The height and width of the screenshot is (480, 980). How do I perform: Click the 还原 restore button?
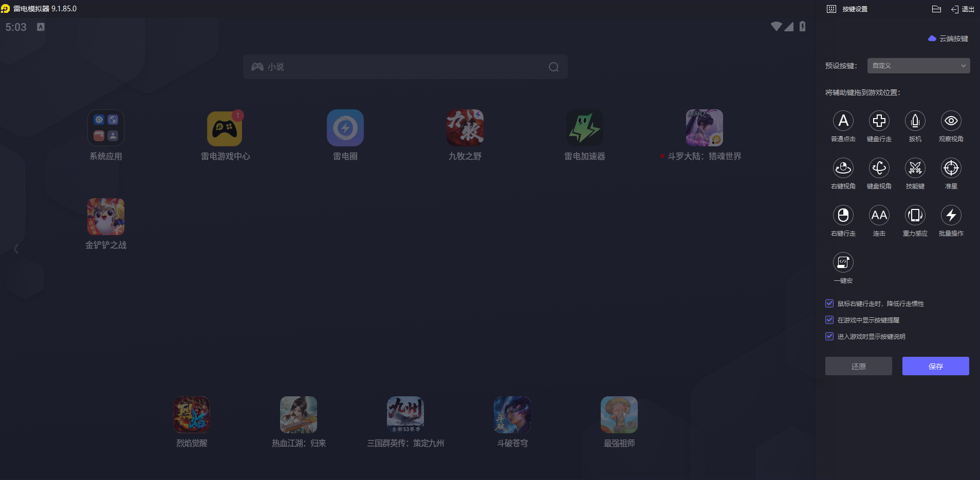(x=859, y=366)
